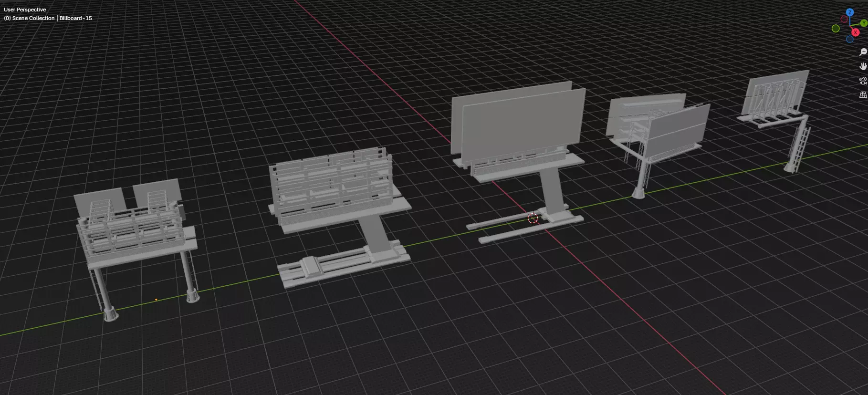Toggle perspective/orthographic grid icon
This screenshot has width=868, height=395.
tap(863, 95)
